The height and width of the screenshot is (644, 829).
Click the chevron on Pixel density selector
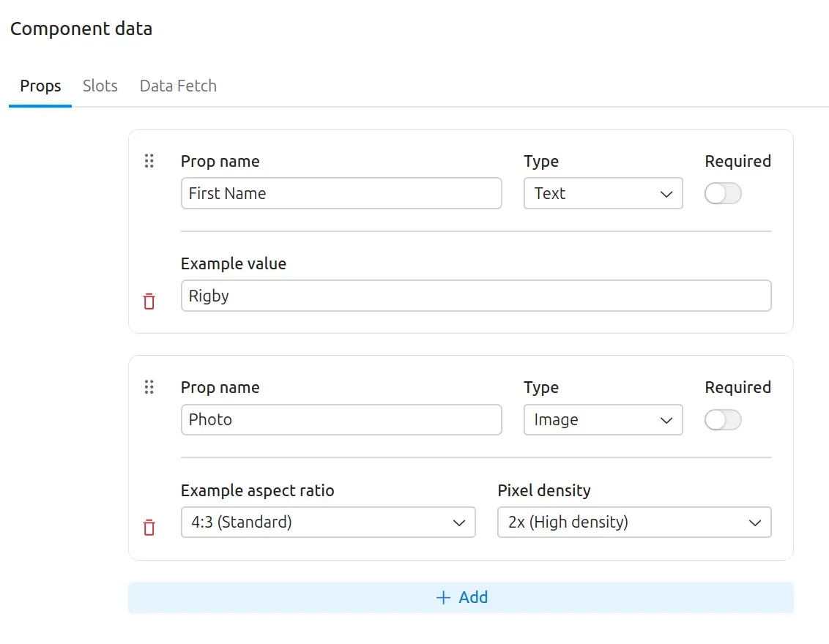pos(755,523)
